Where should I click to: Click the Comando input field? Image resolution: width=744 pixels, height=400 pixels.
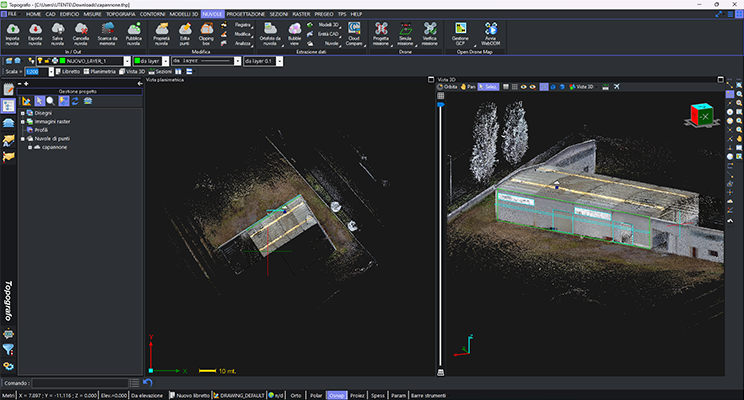click(x=82, y=382)
